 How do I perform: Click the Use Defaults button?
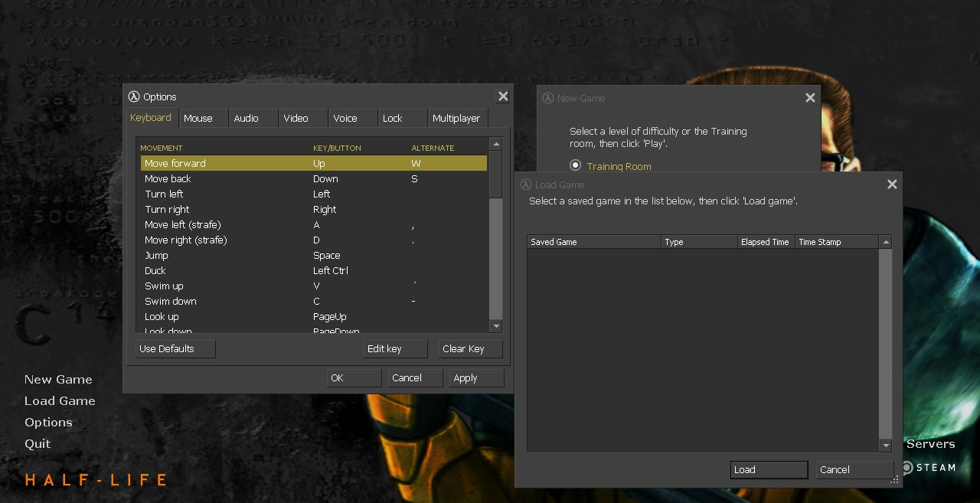[x=175, y=348]
